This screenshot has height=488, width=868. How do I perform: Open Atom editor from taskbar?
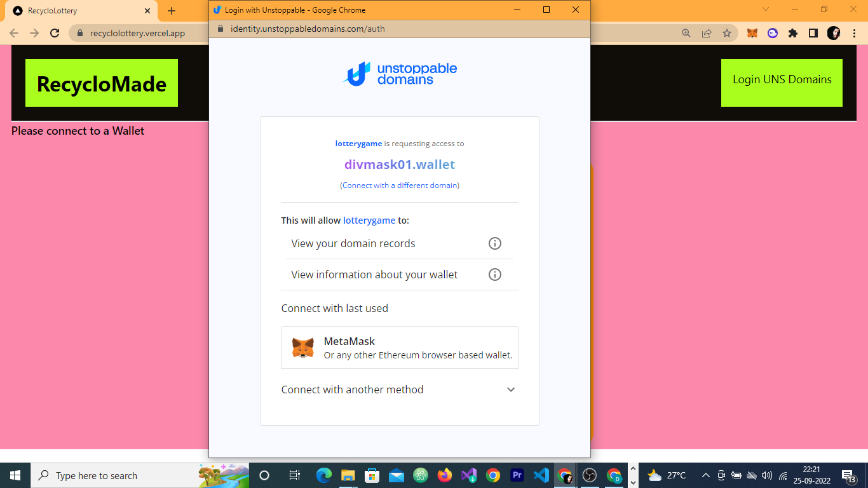420,475
